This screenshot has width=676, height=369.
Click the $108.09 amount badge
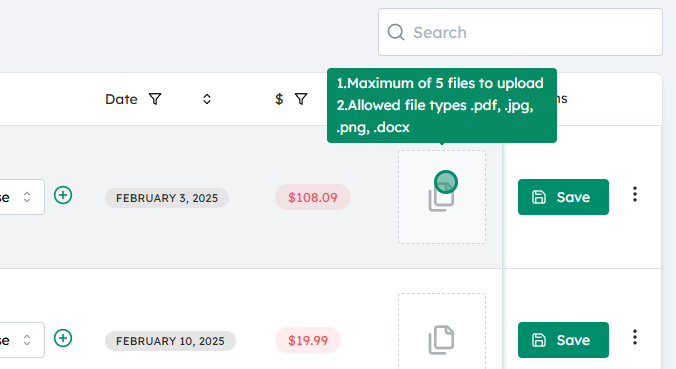pos(313,197)
